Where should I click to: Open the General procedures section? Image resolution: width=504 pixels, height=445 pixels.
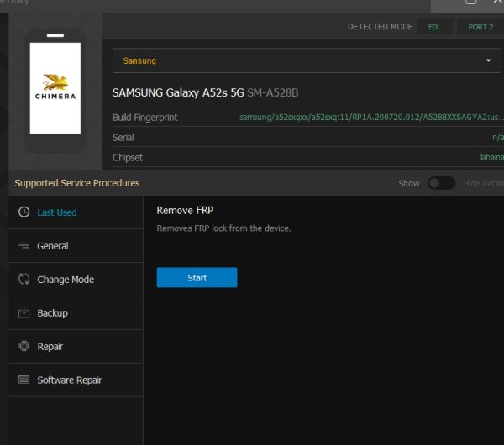76,246
